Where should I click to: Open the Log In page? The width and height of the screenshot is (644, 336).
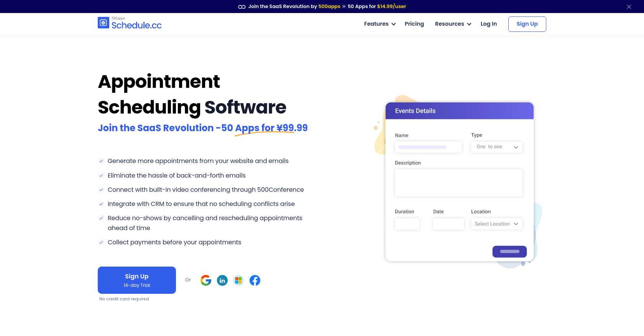[489, 24]
